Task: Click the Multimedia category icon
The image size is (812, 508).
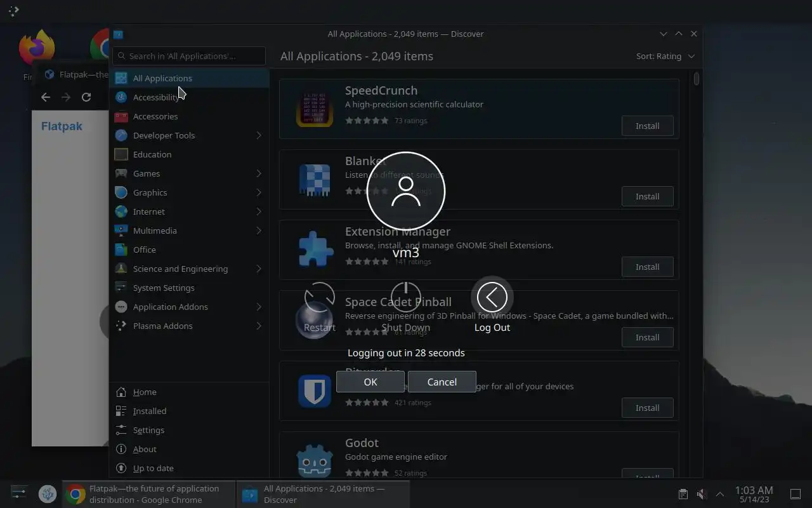Action: point(121,231)
